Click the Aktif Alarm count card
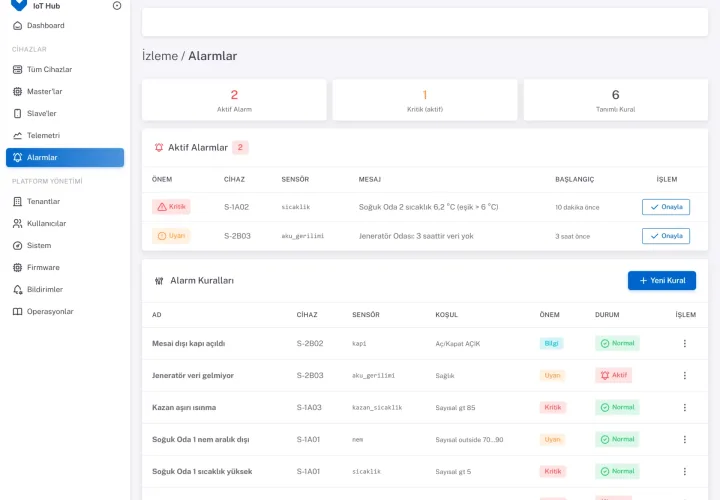 (x=234, y=100)
